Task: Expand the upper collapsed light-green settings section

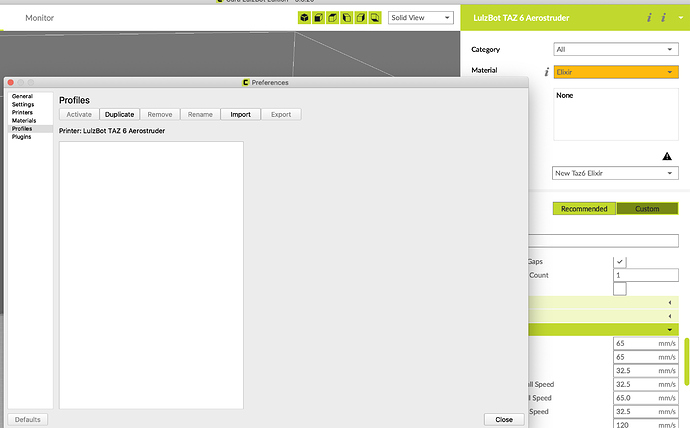Action: click(603, 302)
